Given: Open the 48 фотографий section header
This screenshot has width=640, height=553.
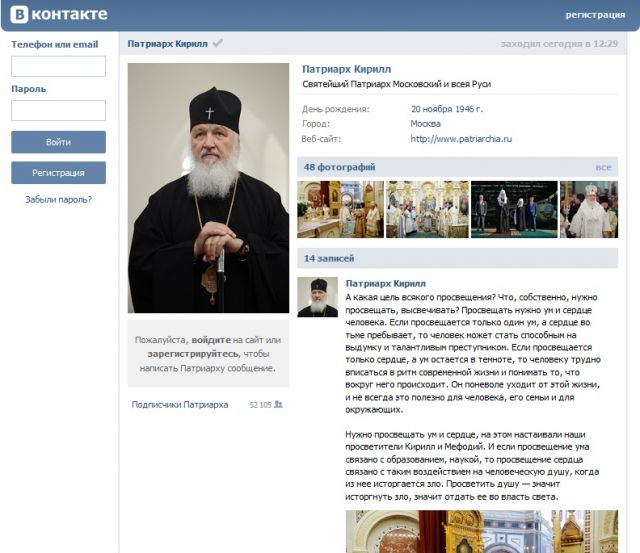Looking at the screenshot, I should [339, 167].
